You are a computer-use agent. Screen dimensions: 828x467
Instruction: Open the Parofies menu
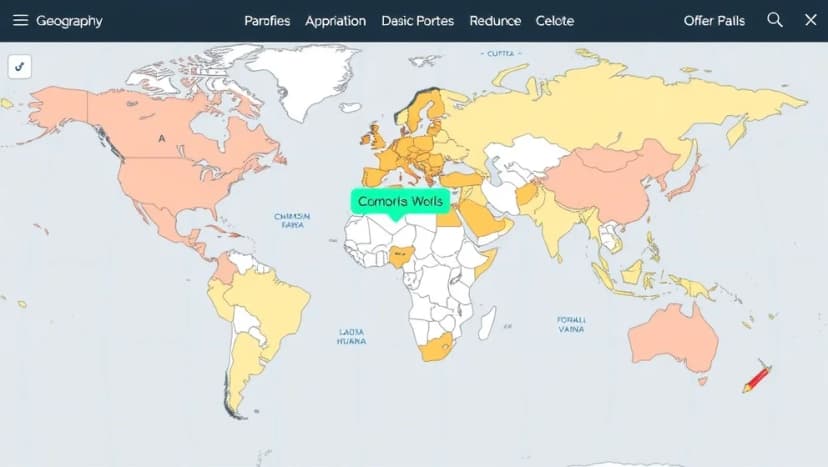267,21
